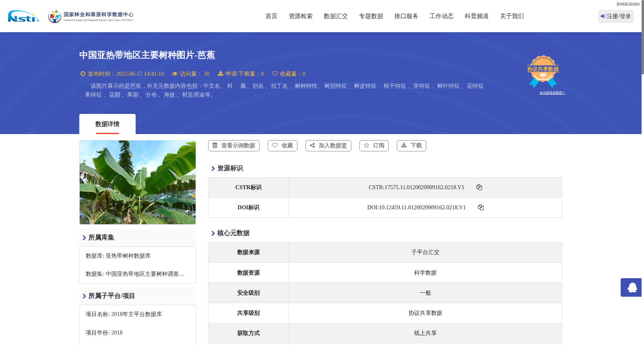Open 关于我们 in the navigation menu
Image resolution: width=644 pixels, height=345 pixels.
coord(512,16)
